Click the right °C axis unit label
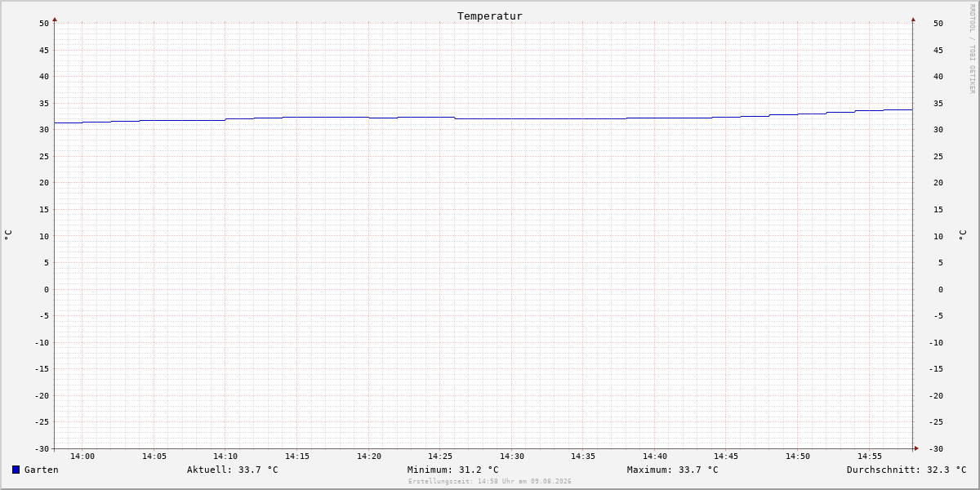The width and height of the screenshot is (980, 490). tap(962, 234)
